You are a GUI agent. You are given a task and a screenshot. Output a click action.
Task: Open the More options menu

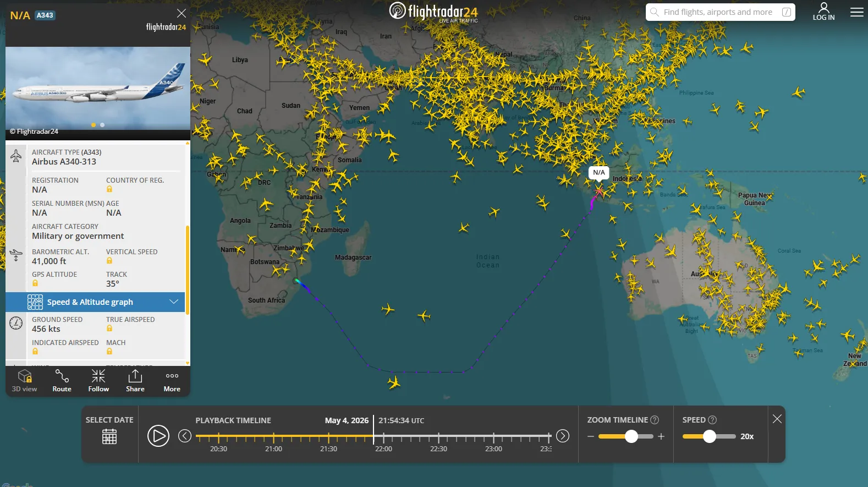tap(172, 381)
